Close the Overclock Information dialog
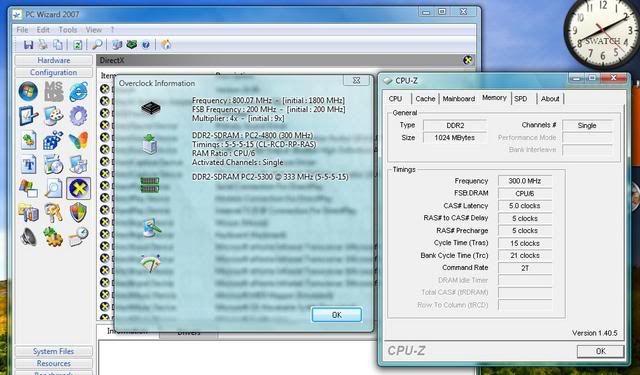Image resolution: width=640 pixels, height=375 pixels. click(x=356, y=80)
